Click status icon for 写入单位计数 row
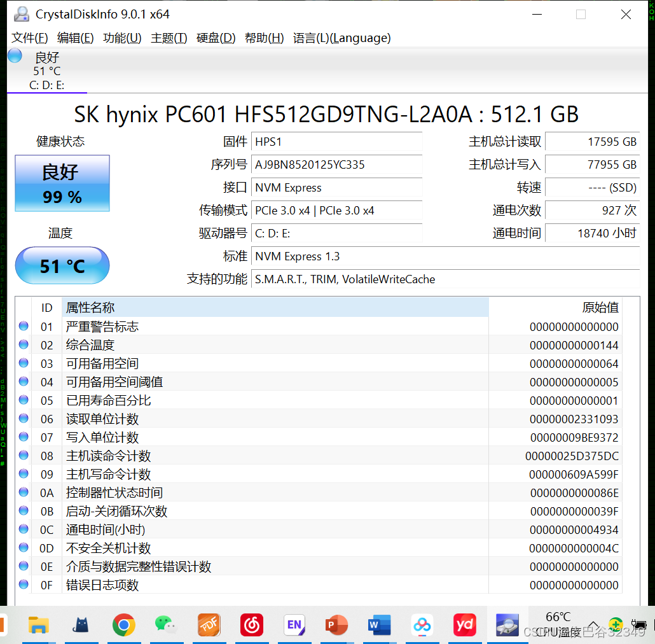The width and height of the screenshot is (655, 644). [24, 437]
